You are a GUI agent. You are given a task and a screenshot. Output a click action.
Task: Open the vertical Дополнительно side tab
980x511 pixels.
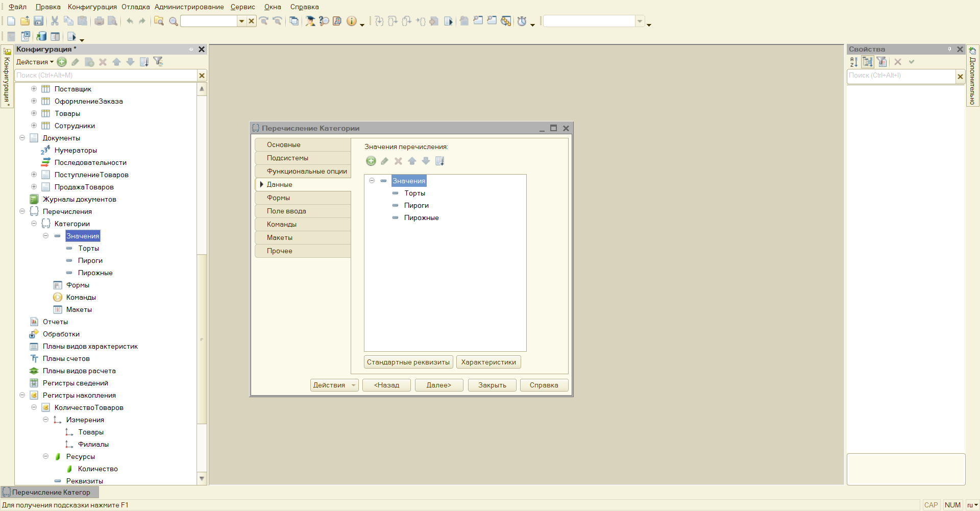point(972,76)
